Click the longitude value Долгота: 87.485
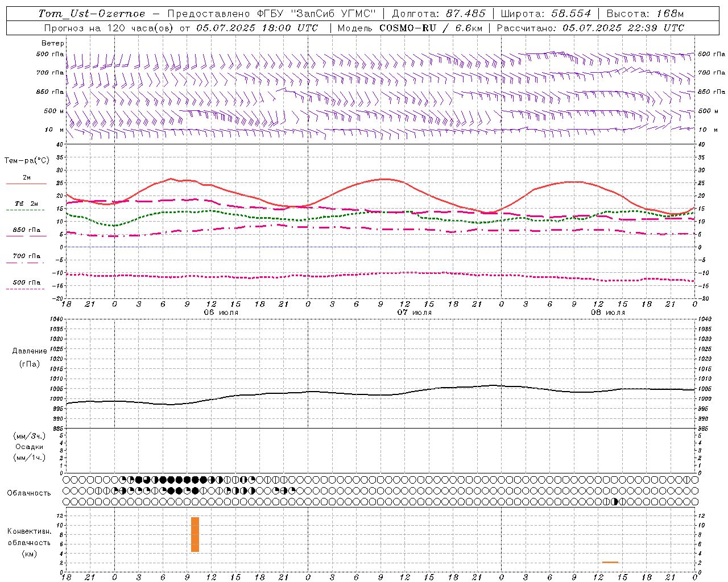The width and height of the screenshot is (728, 582). (439, 14)
